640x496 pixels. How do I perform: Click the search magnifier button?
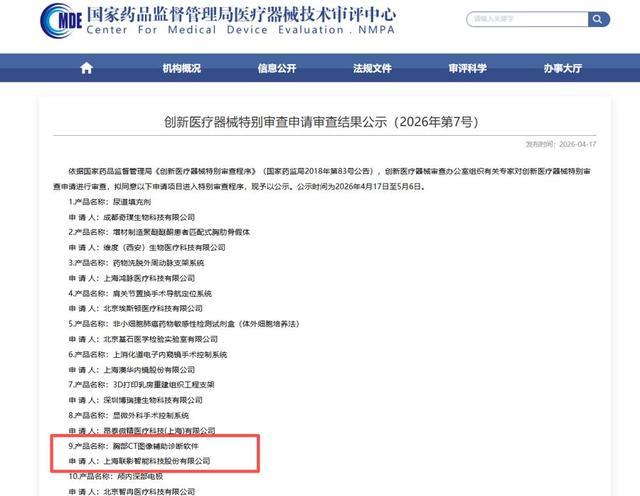tap(598, 19)
